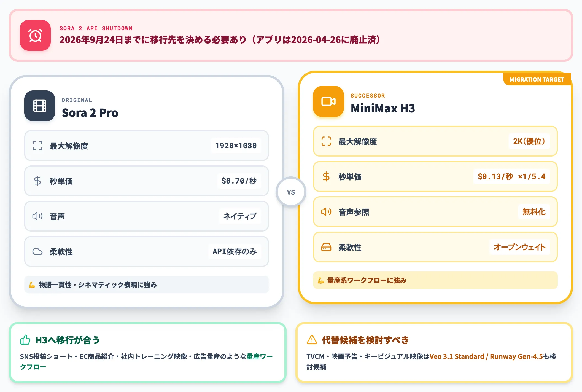
Task: Click the green 量産ワークフロー highlighted text
Action: click(x=260, y=356)
